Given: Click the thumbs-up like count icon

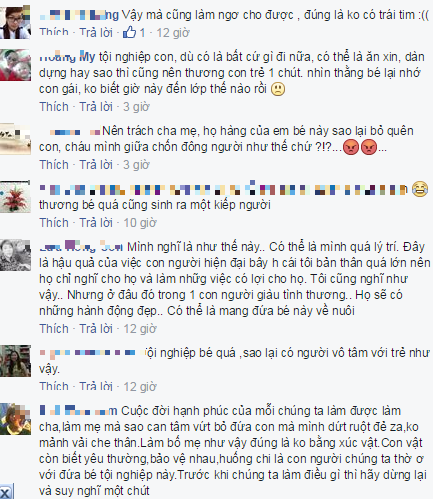Looking at the screenshot, I should [x=130, y=32].
